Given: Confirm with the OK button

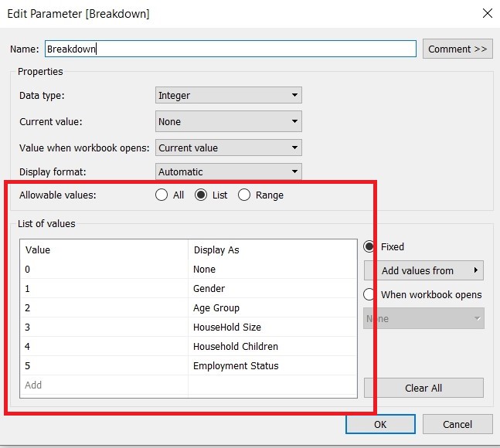Looking at the screenshot, I should pos(379,424).
